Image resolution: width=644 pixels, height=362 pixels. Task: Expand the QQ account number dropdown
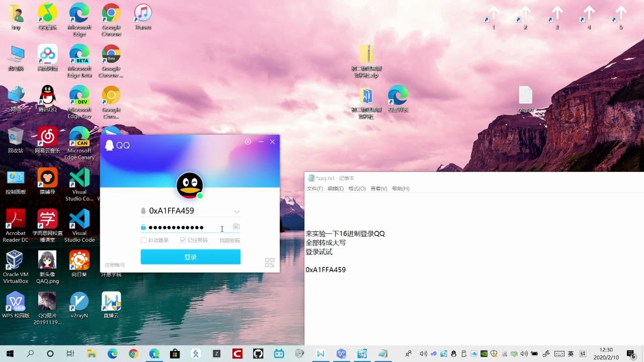click(x=236, y=212)
